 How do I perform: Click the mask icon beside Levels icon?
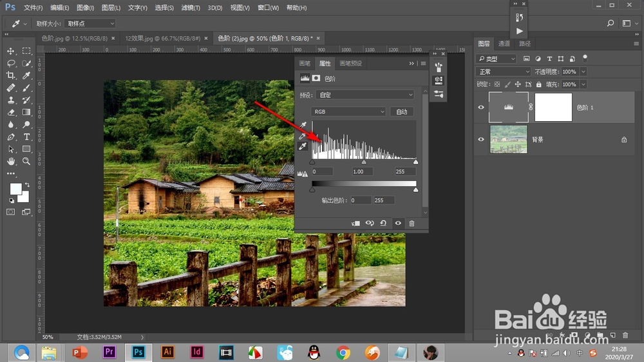(x=316, y=78)
